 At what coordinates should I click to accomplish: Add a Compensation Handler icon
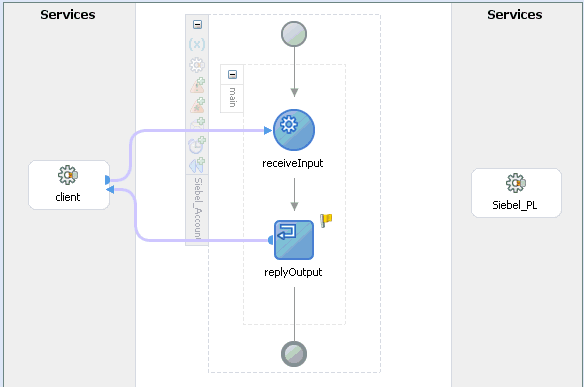point(197,165)
